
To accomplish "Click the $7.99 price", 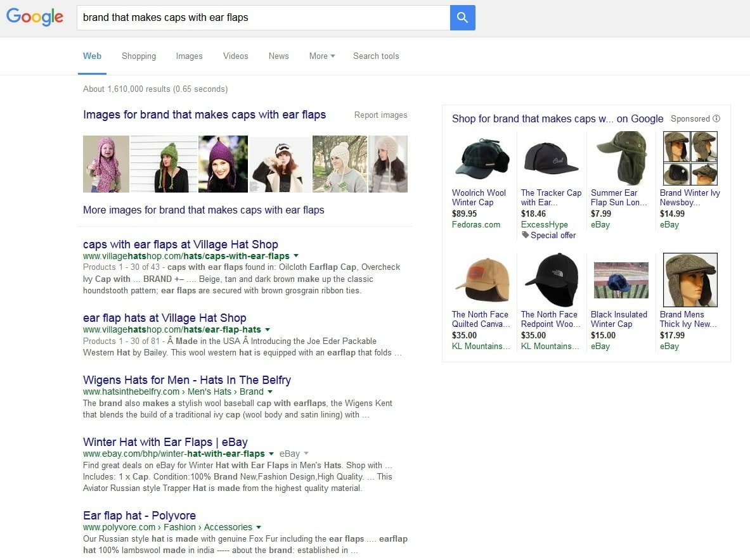I will [601, 213].
